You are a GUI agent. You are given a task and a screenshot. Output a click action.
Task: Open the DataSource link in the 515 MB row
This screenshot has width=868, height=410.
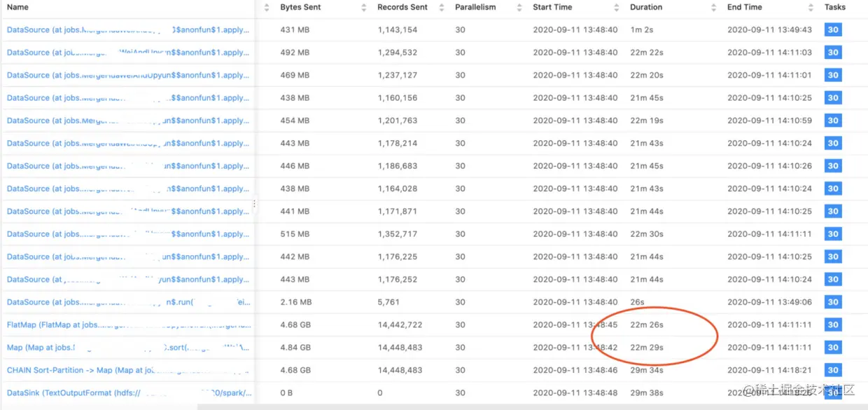129,234
